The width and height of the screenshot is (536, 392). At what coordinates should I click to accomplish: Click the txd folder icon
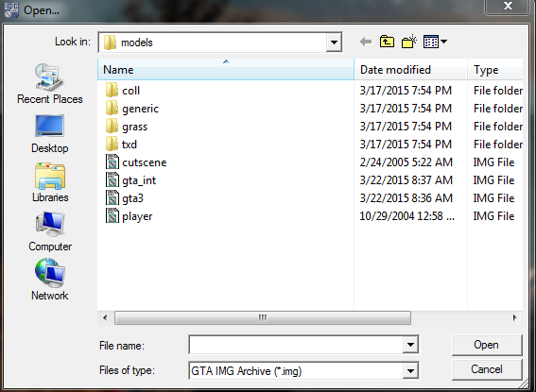click(x=112, y=145)
